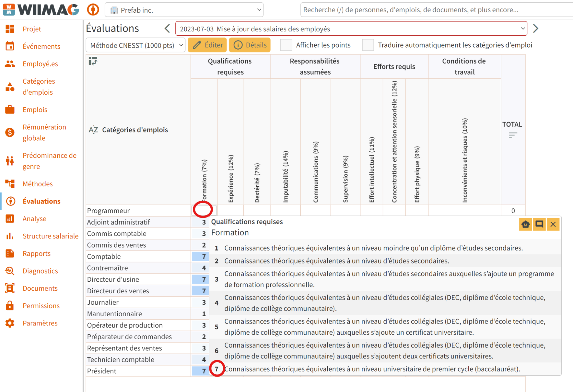Open the Méthodes icon
The height and width of the screenshot is (392, 573).
10,184
